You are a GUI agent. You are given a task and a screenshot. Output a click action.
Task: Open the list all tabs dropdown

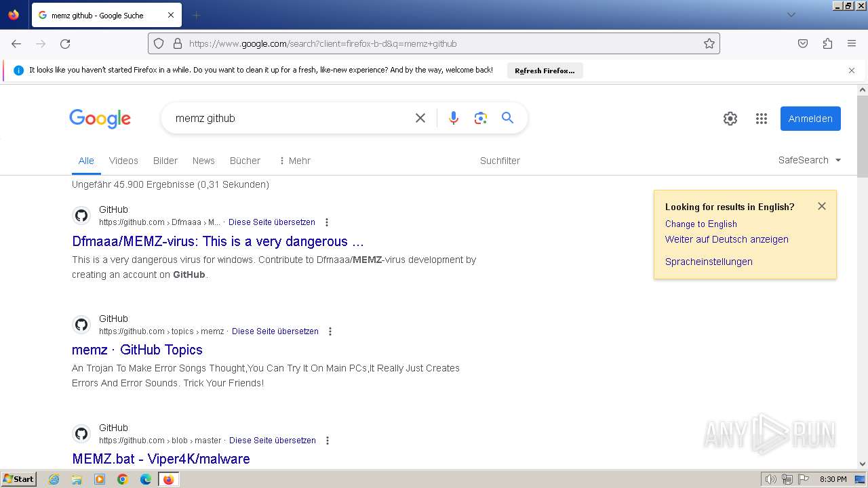click(791, 15)
